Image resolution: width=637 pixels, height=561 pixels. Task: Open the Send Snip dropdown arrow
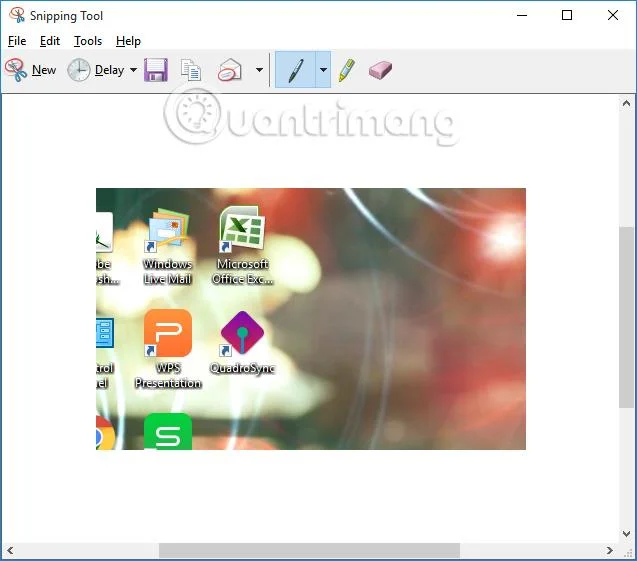point(259,70)
